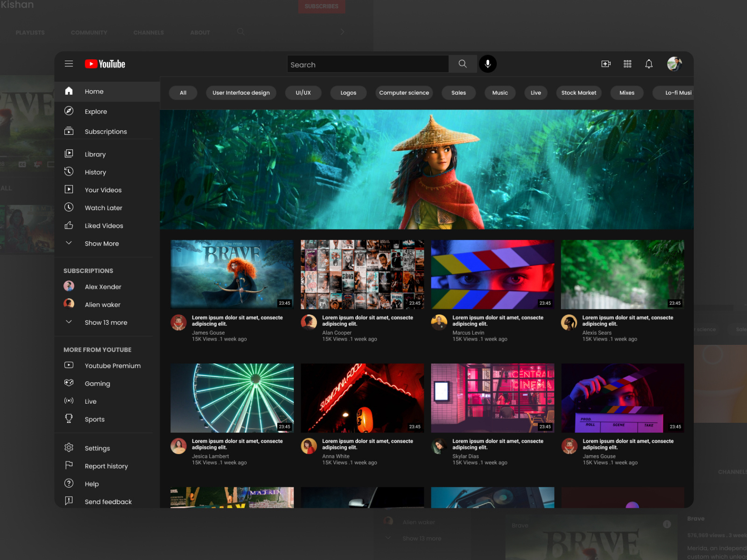Open Alex Xender's channel

tap(103, 287)
